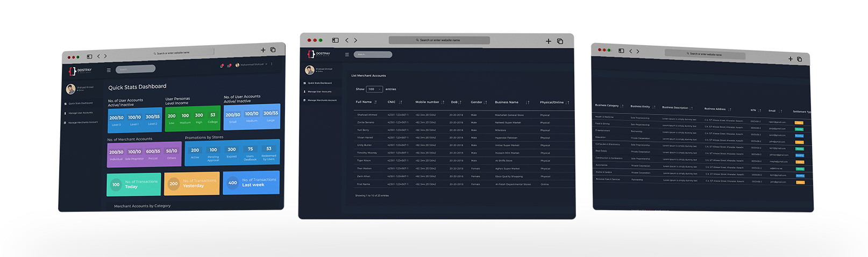Click hamburger menu icon in Quick Stats Dashboard window
The height and width of the screenshot is (257, 868).
click(x=109, y=70)
